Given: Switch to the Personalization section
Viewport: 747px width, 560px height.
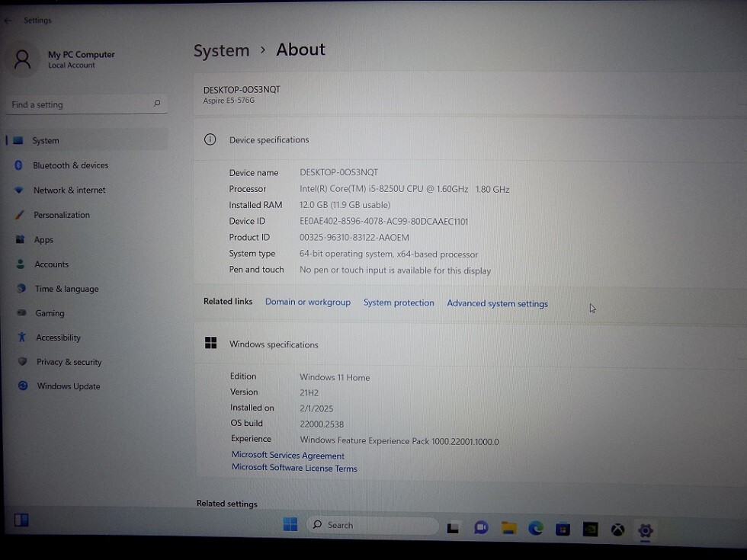Looking at the screenshot, I should pos(62,215).
